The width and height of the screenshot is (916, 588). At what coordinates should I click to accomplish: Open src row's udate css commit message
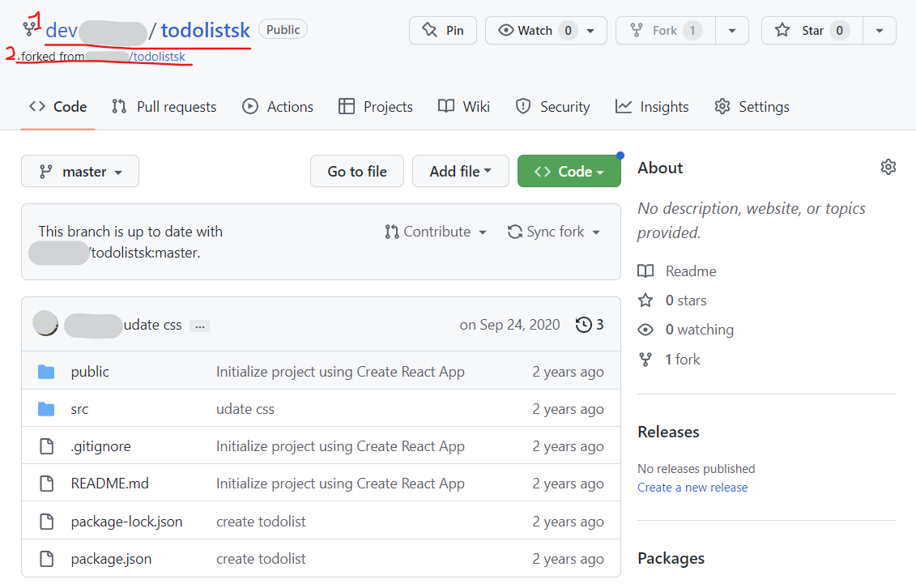point(245,409)
